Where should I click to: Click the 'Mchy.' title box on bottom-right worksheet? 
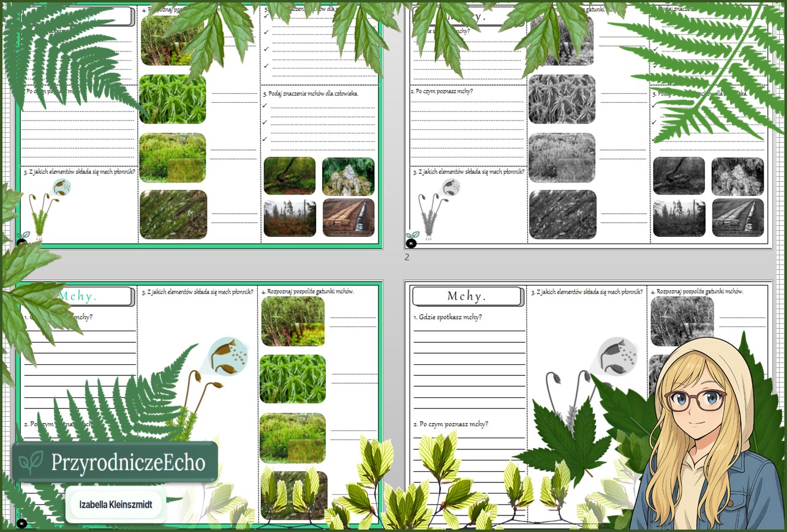click(467, 296)
